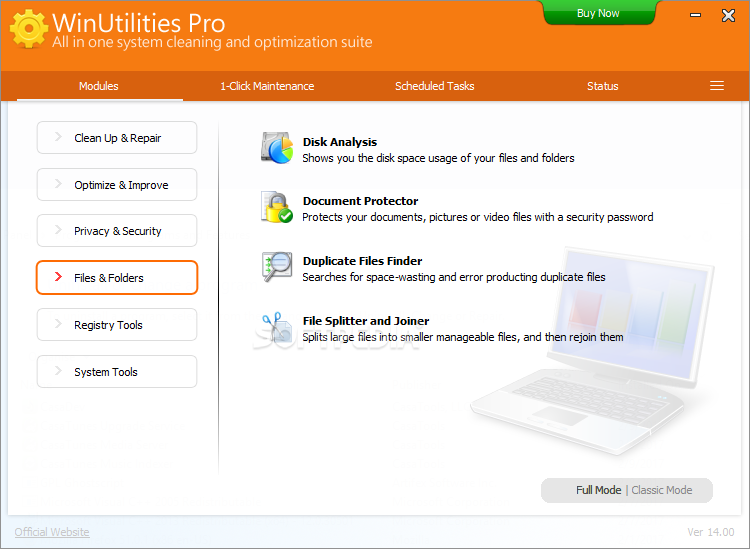750x549 pixels.
Task: Click the Buy Now button
Action: 598,13
